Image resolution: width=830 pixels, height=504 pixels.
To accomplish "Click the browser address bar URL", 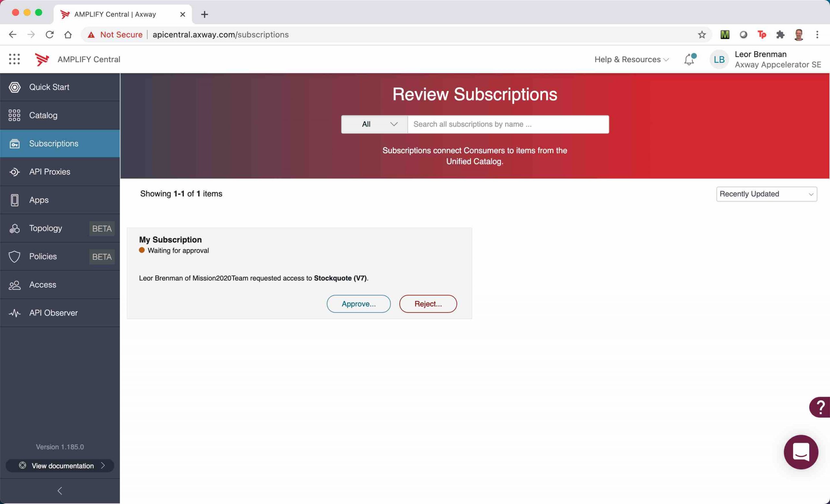I will tap(221, 35).
